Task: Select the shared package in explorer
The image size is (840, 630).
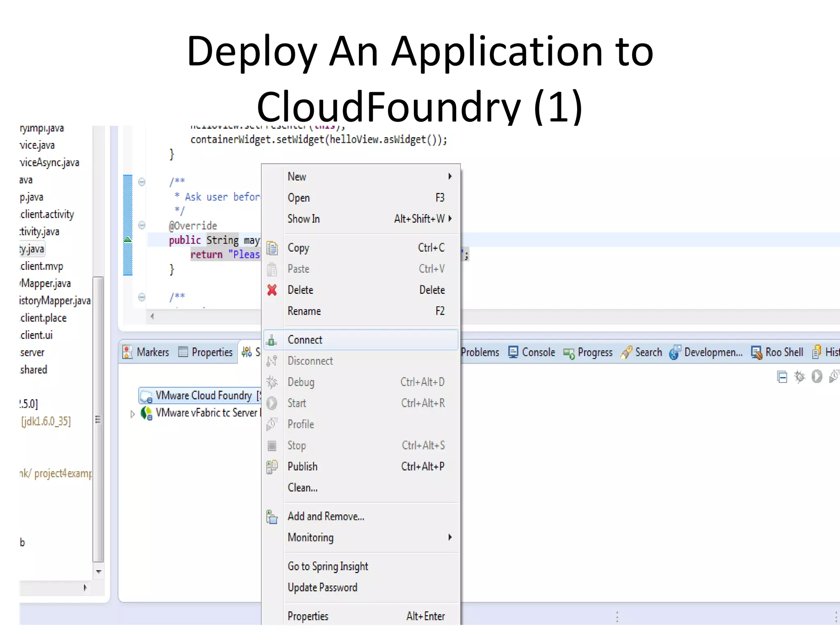Action: (34, 370)
